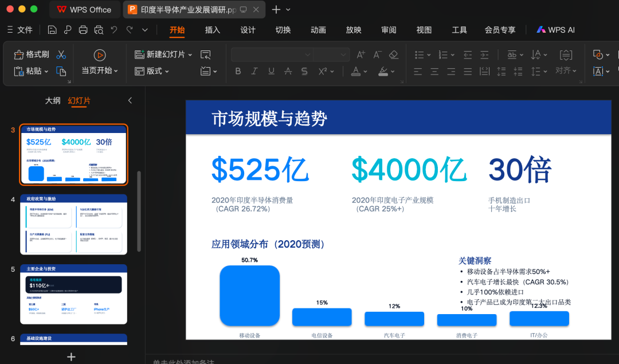Clear formatting with the eraser icon
Viewport: 619px width, 364px height.
point(394,54)
